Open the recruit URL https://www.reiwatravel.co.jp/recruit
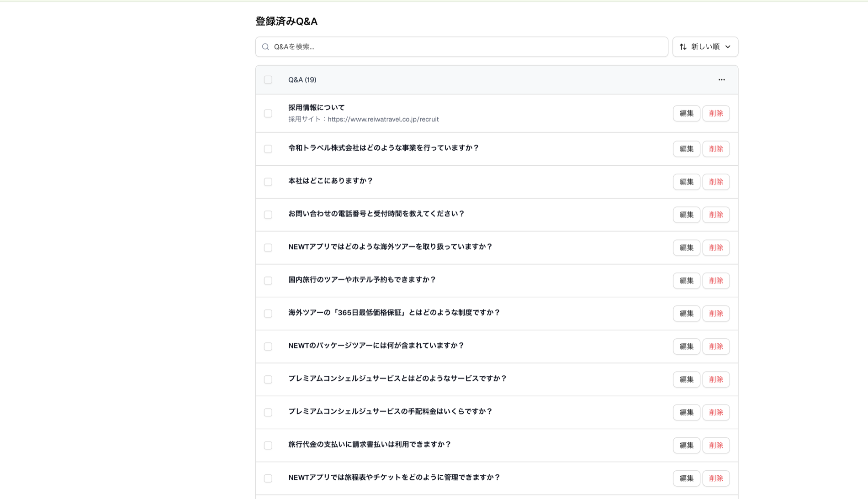Screen dimensions: 868x499 click(383, 119)
